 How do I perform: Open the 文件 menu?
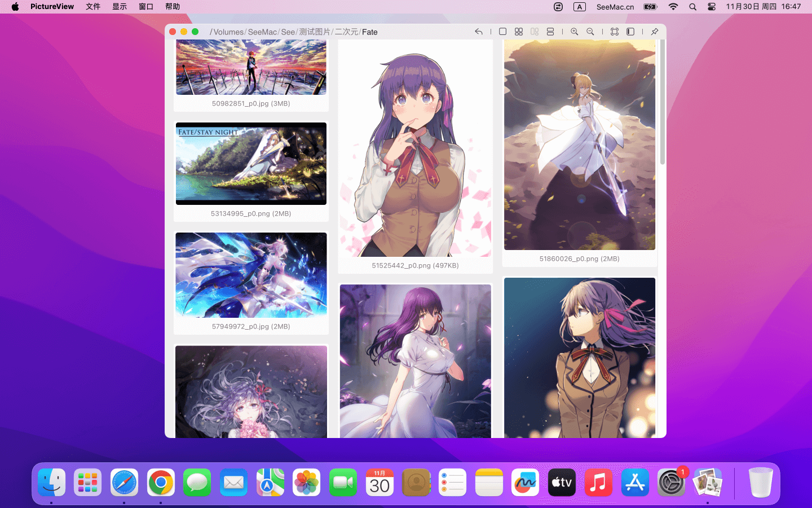[x=93, y=7]
